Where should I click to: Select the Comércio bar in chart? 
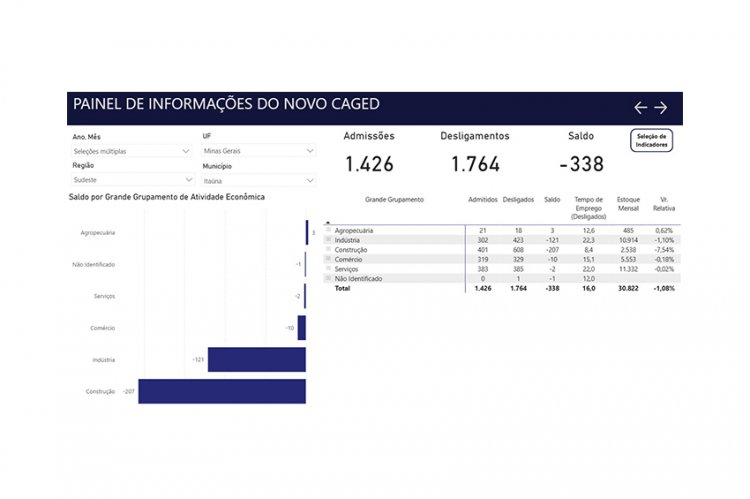point(301,328)
